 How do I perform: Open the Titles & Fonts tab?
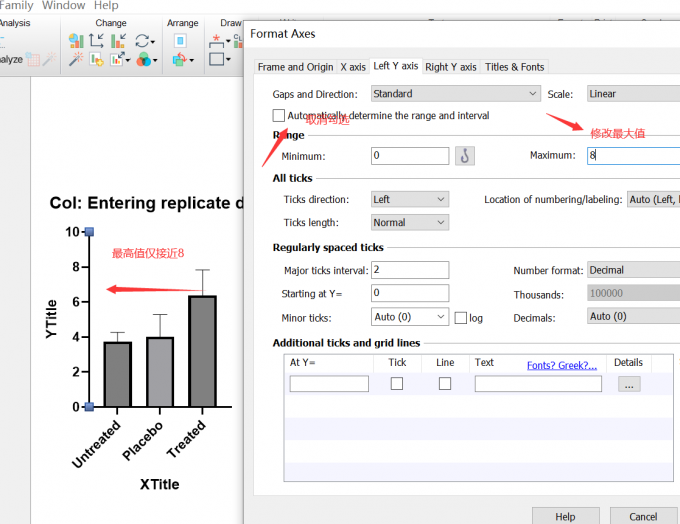[514, 67]
